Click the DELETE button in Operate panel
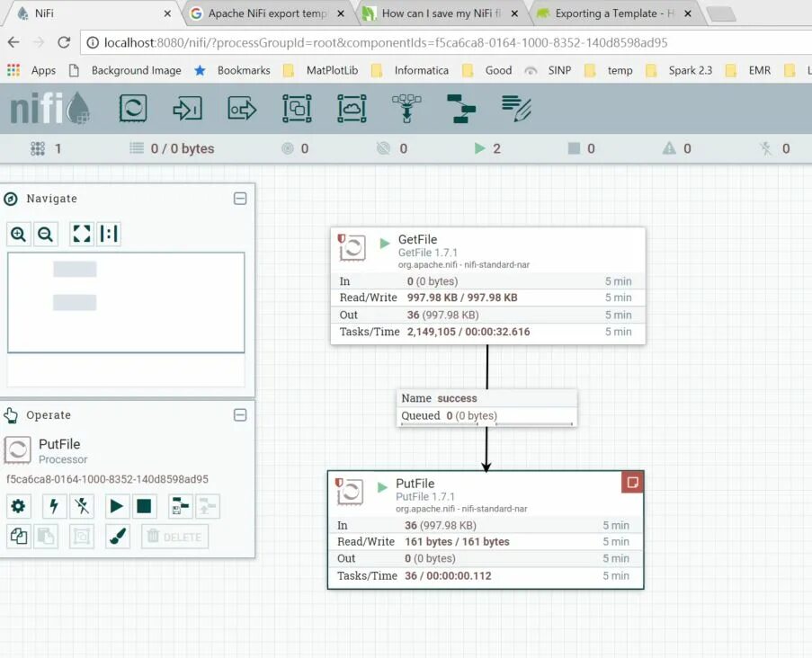Viewport: 812px width, 658px height. [x=175, y=537]
